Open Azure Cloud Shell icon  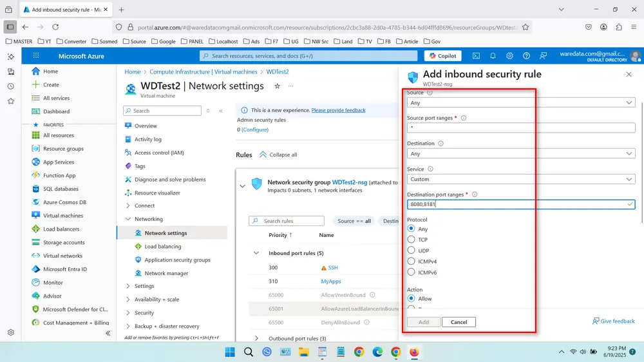476,56
